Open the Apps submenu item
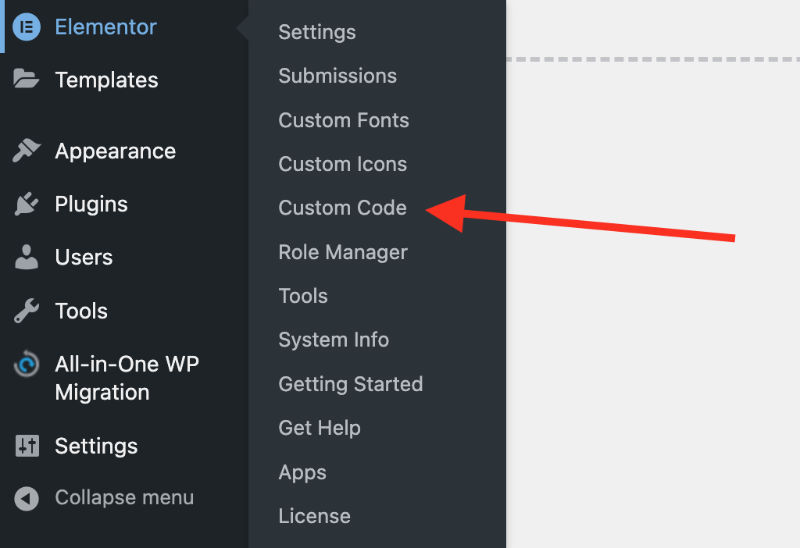The image size is (800, 548). coord(303,473)
